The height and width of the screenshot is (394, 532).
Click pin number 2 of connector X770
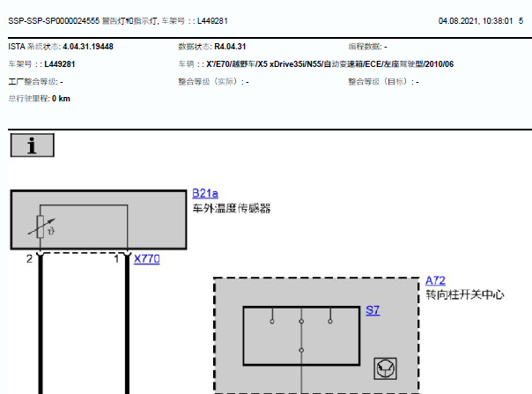[30, 259]
